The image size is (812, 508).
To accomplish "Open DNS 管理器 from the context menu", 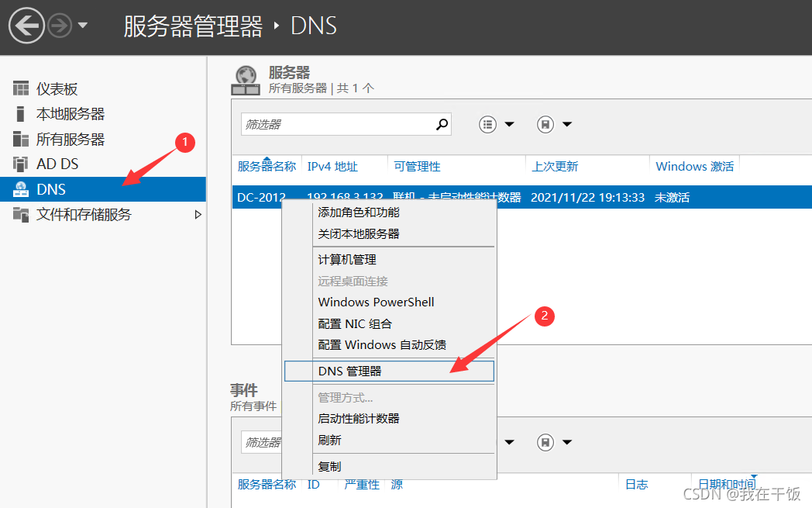I will (x=390, y=371).
